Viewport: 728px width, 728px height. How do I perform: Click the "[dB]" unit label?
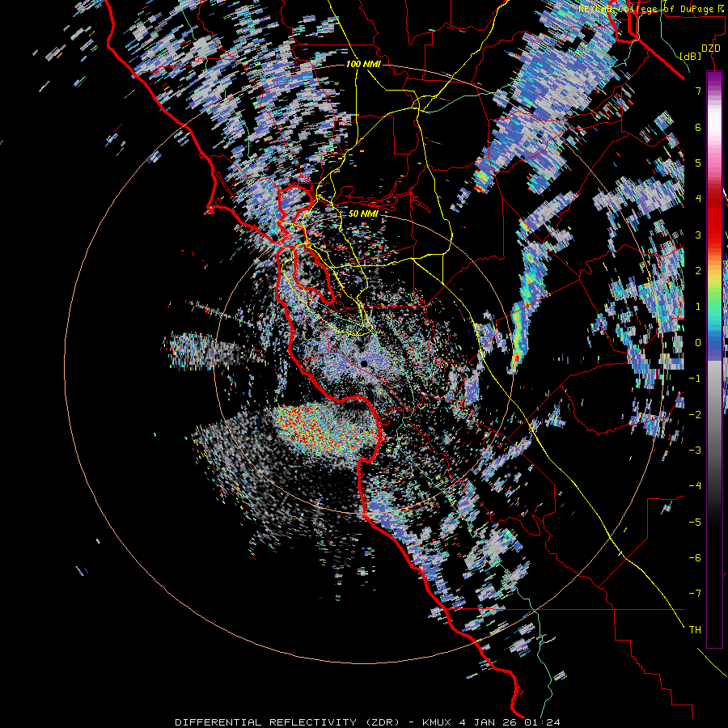click(x=691, y=56)
